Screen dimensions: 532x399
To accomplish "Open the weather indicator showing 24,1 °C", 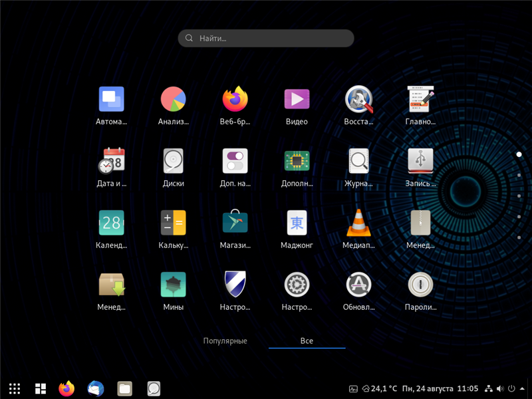I will 380,388.
